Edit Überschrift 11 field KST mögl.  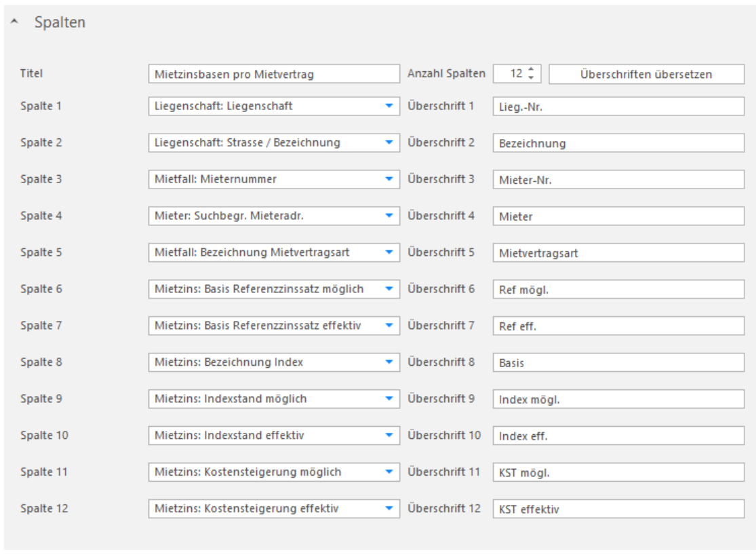tap(618, 473)
